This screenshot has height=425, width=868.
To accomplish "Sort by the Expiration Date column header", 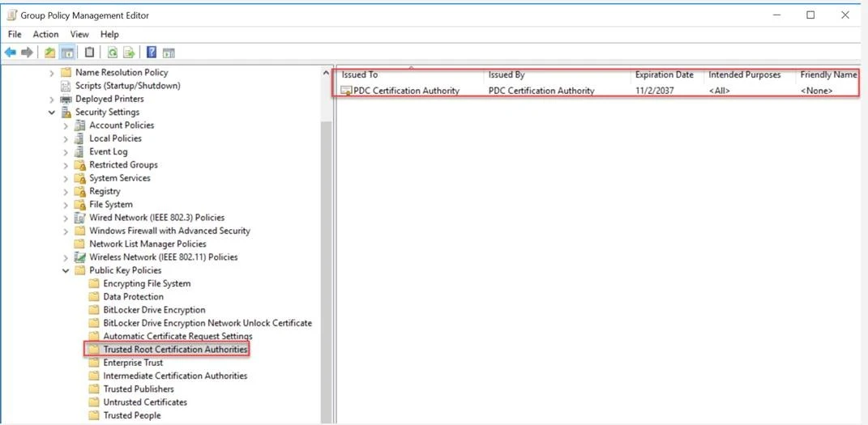I will click(664, 74).
